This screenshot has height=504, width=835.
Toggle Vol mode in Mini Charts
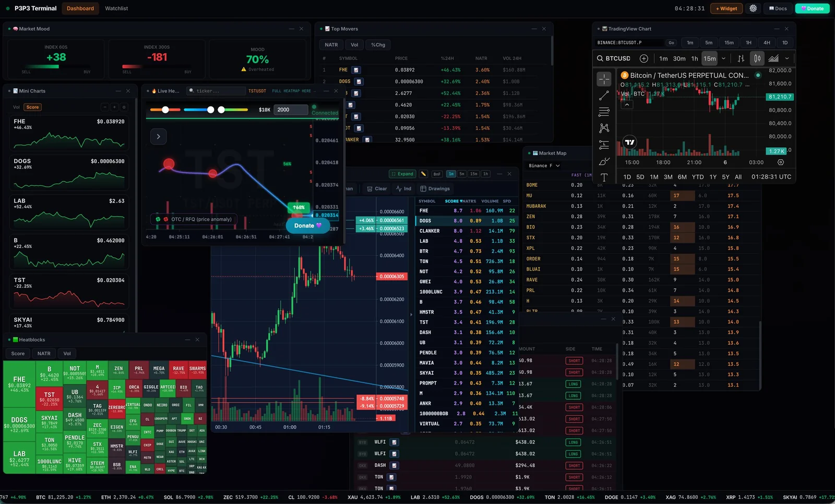point(16,107)
